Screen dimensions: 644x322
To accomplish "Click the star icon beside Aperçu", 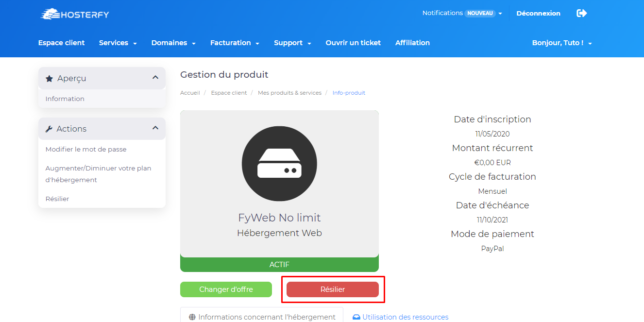I will tap(49, 78).
